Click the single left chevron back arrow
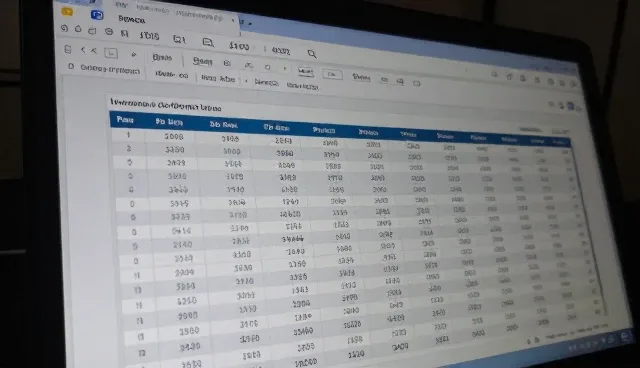The image size is (640, 368). click(83, 50)
